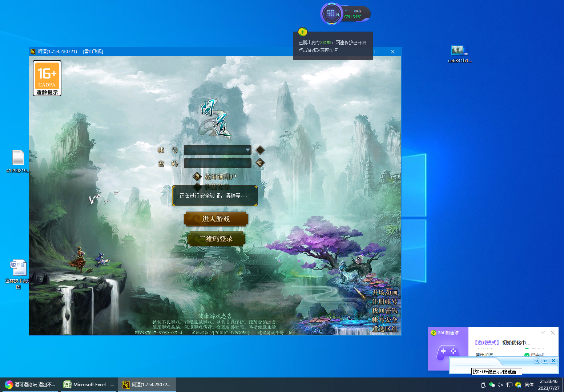Open the network tray icon

coord(509,385)
